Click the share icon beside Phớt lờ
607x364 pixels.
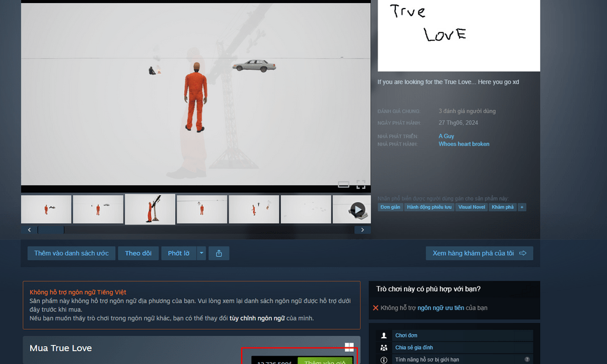[x=218, y=253]
